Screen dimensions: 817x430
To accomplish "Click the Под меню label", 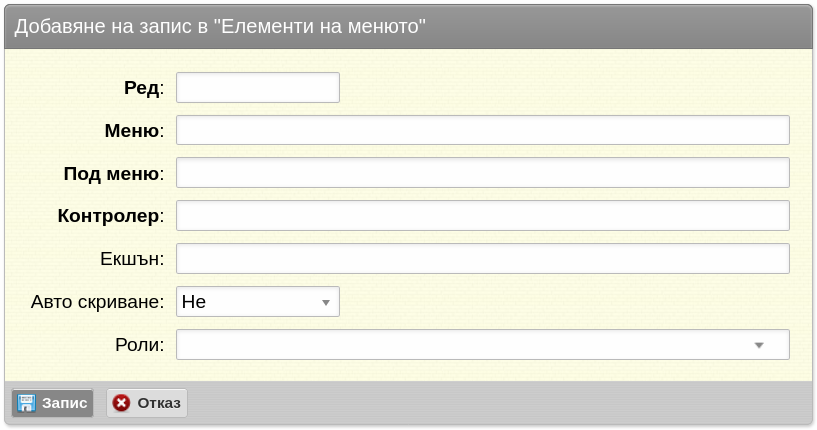I will (111, 173).
